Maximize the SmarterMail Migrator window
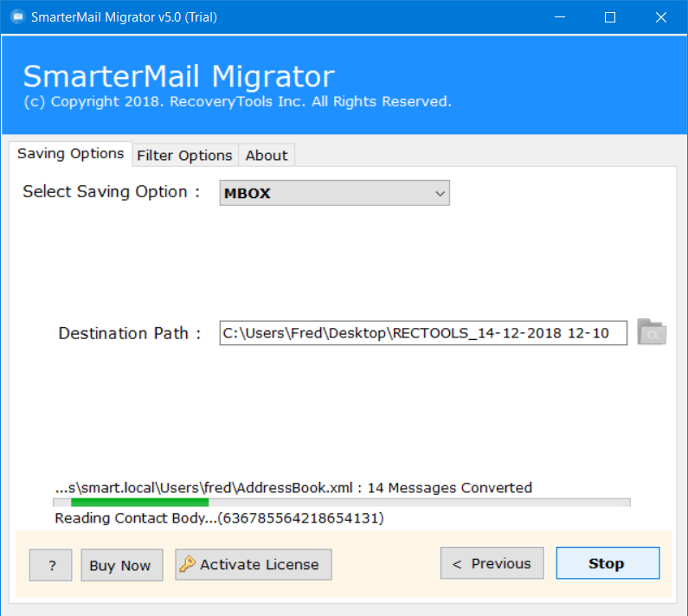The height and width of the screenshot is (616, 688). 610,17
